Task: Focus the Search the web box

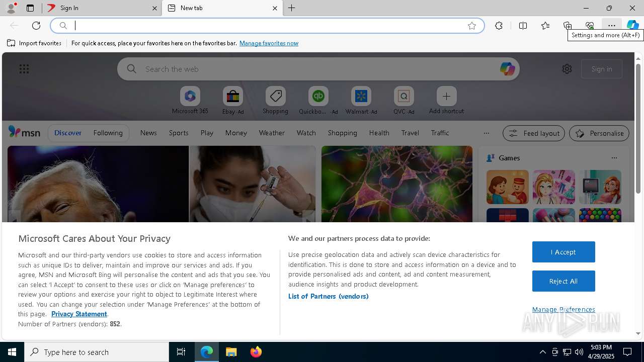Action: [318, 69]
